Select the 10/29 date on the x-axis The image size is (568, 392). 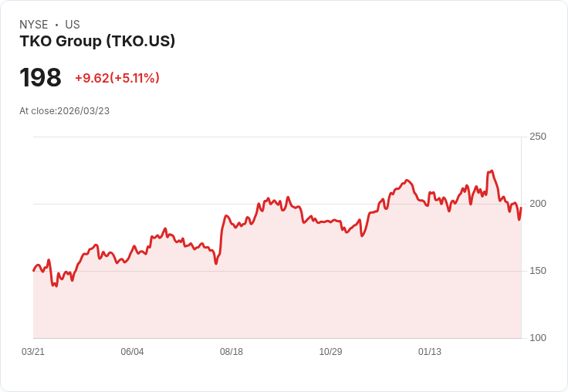pyautogui.click(x=330, y=352)
